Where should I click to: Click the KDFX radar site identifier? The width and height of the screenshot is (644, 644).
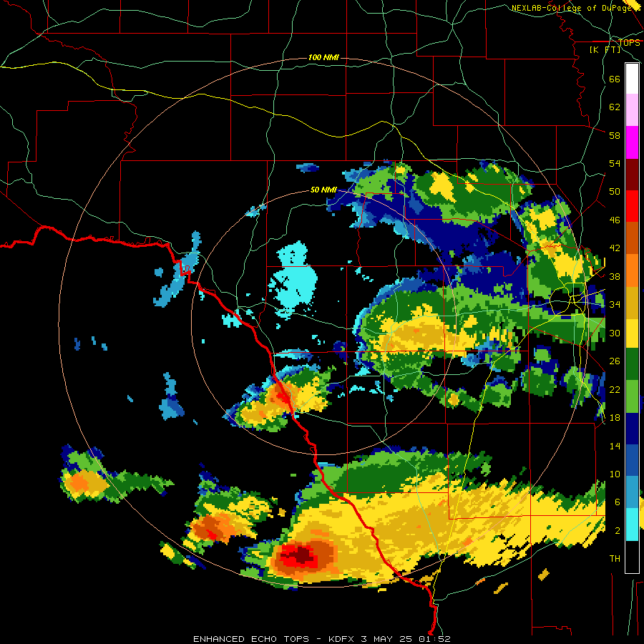point(342,639)
